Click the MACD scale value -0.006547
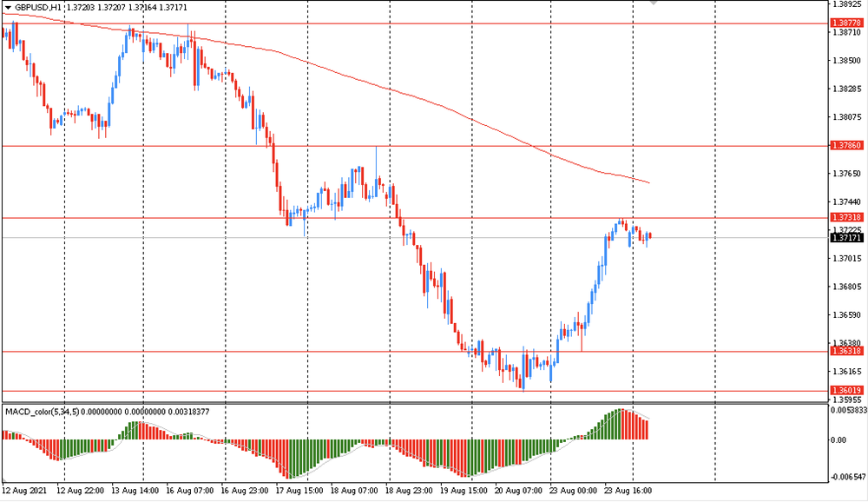The height and width of the screenshot is (502, 868). coord(848,477)
